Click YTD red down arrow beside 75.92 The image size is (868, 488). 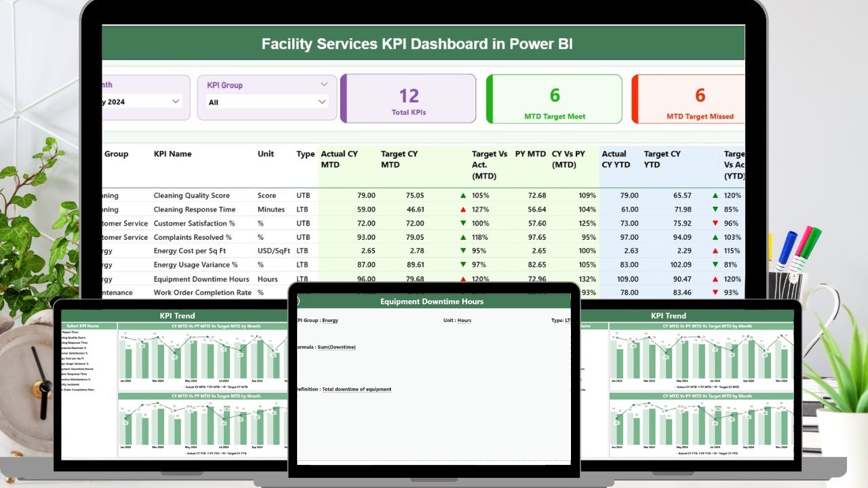tap(715, 224)
